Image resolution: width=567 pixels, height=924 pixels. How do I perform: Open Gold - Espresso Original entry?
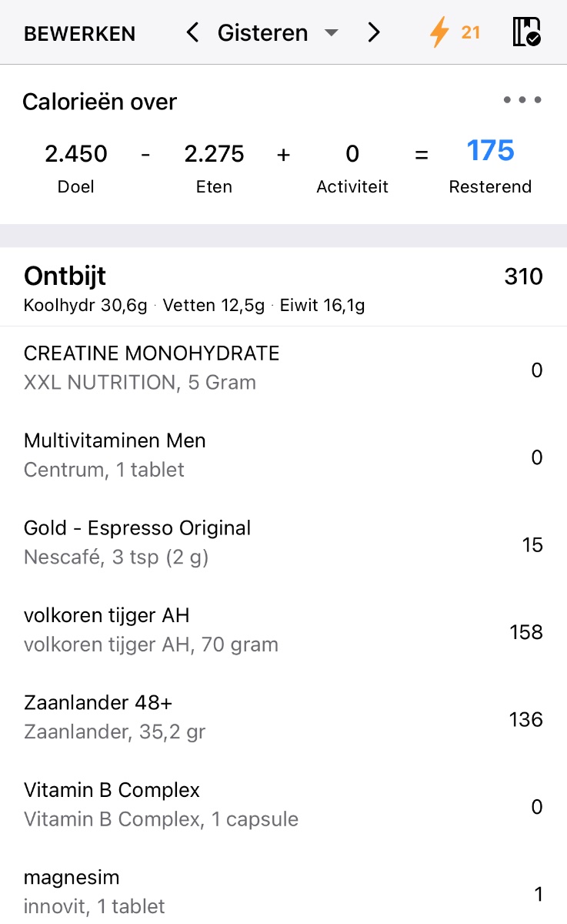tap(137, 542)
